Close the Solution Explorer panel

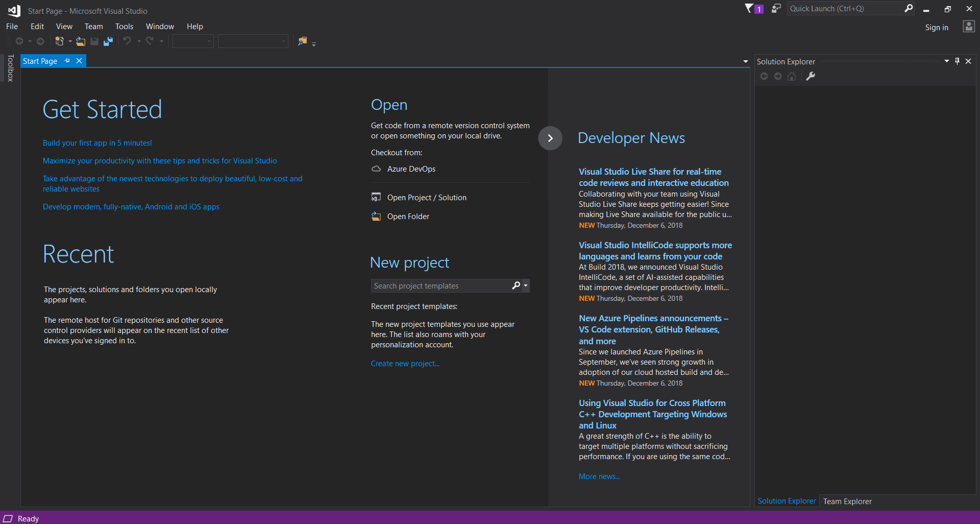coord(968,61)
